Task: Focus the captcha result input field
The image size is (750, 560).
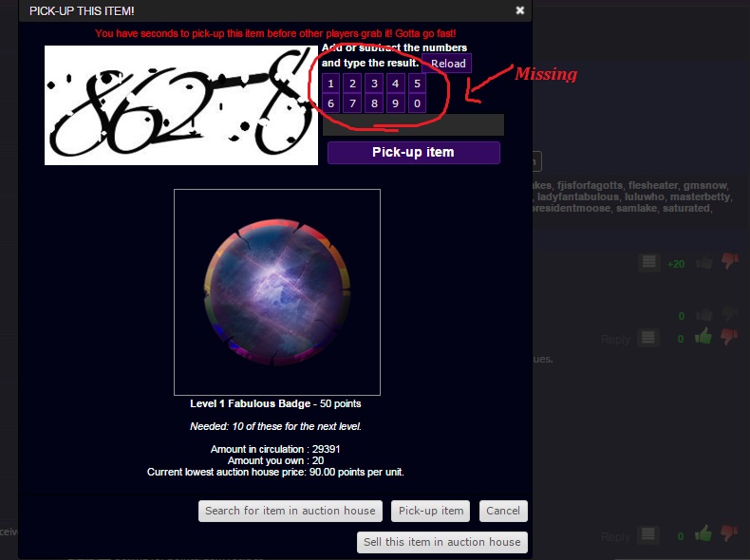Action: (x=413, y=125)
